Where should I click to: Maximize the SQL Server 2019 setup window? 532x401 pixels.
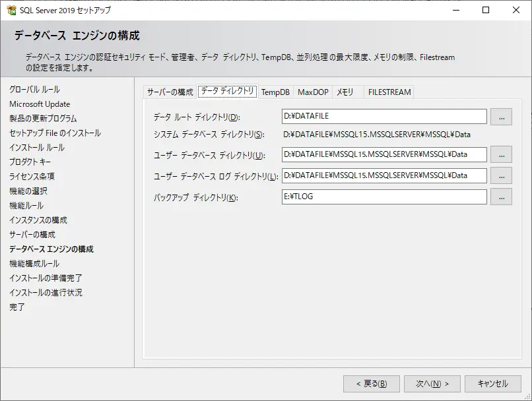(x=486, y=10)
